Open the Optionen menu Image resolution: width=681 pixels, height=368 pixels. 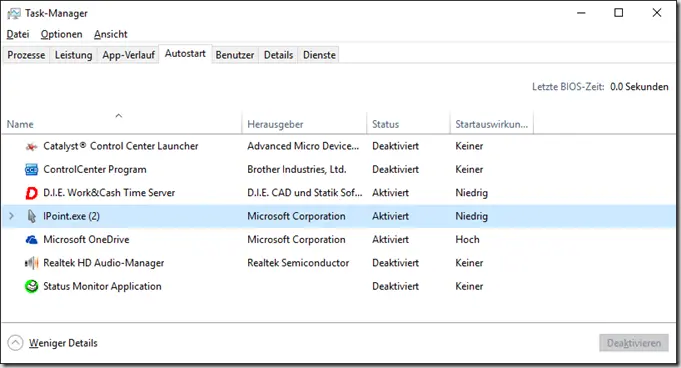pyautogui.click(x=61, y=34)
